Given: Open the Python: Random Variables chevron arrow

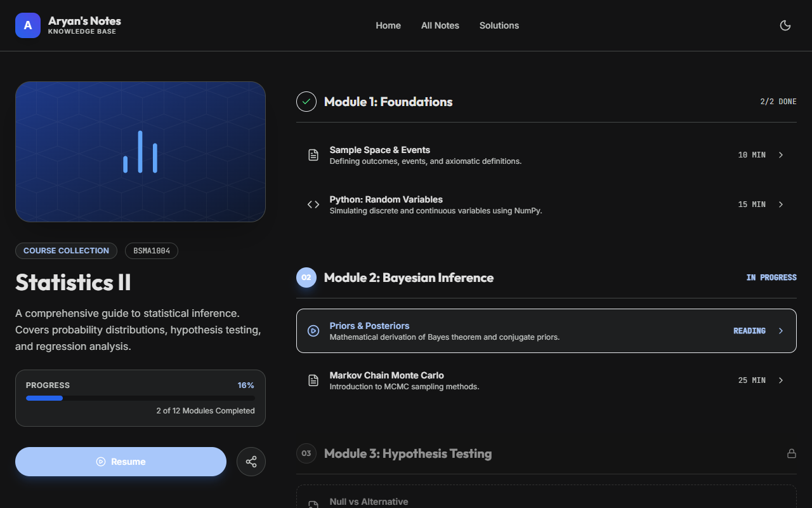Looking at the screenshot, I should click(x=781, y=204).
